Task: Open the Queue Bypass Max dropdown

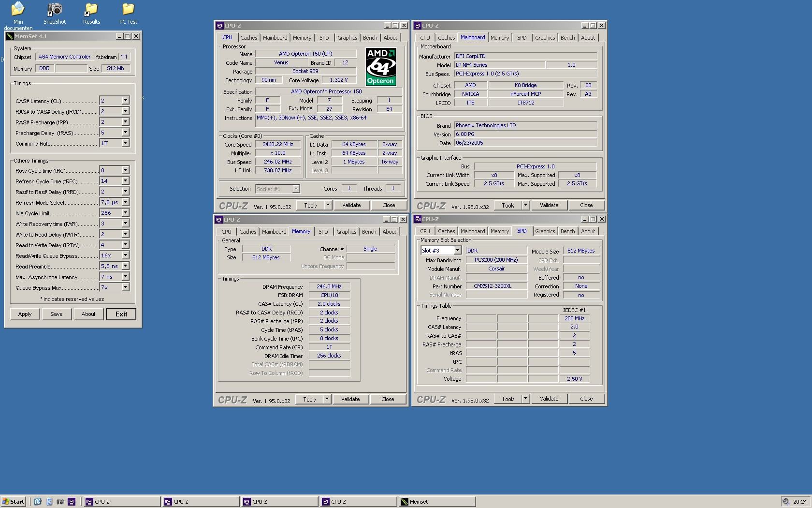Action: [125, 287]
